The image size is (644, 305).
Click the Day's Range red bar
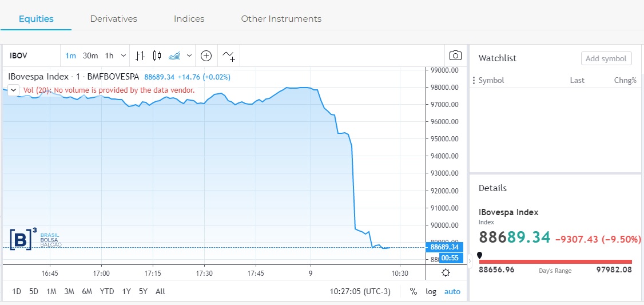click(555, 262)
